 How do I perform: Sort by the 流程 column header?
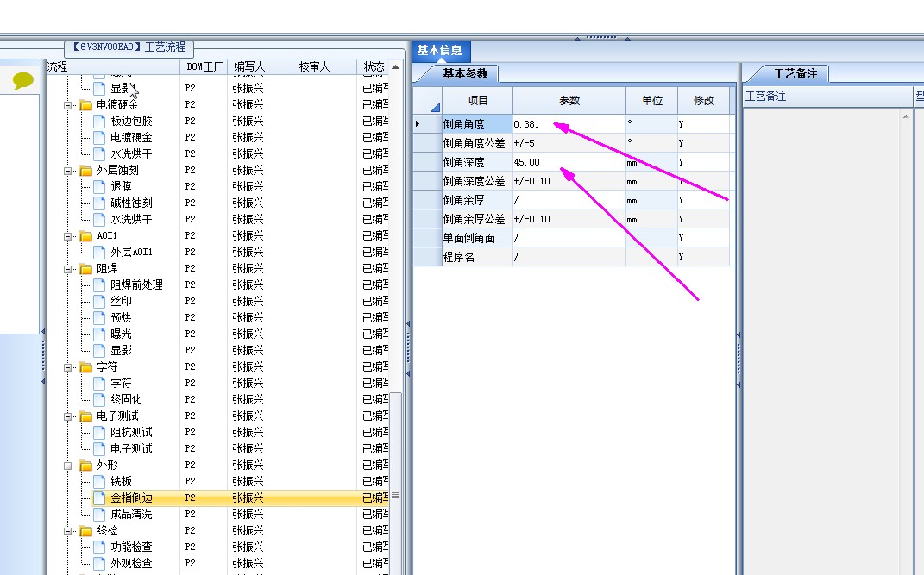pos(113,67)
